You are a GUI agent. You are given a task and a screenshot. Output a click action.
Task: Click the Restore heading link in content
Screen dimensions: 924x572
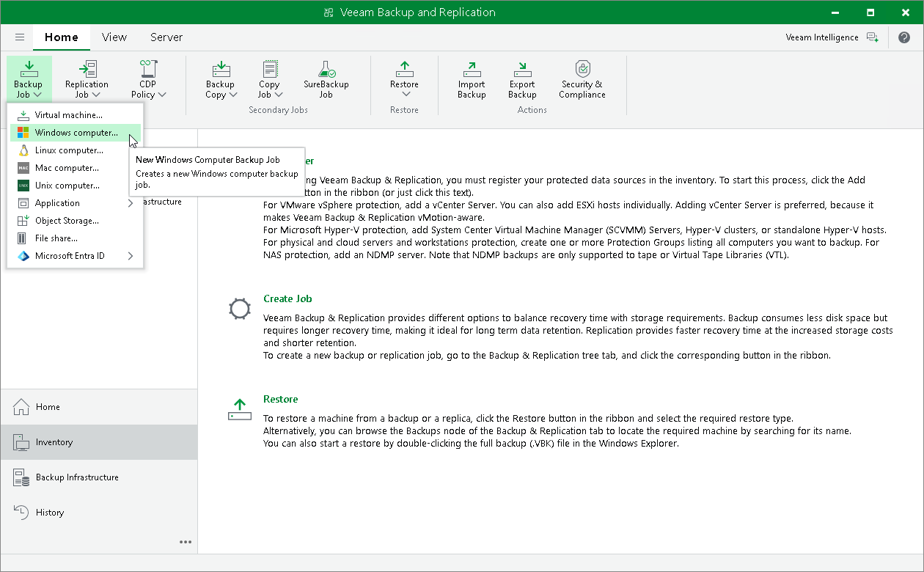[281, 399]
